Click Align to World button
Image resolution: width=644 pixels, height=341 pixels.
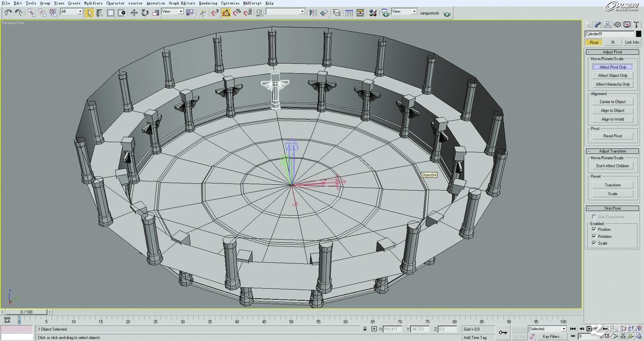click(613, 119)
